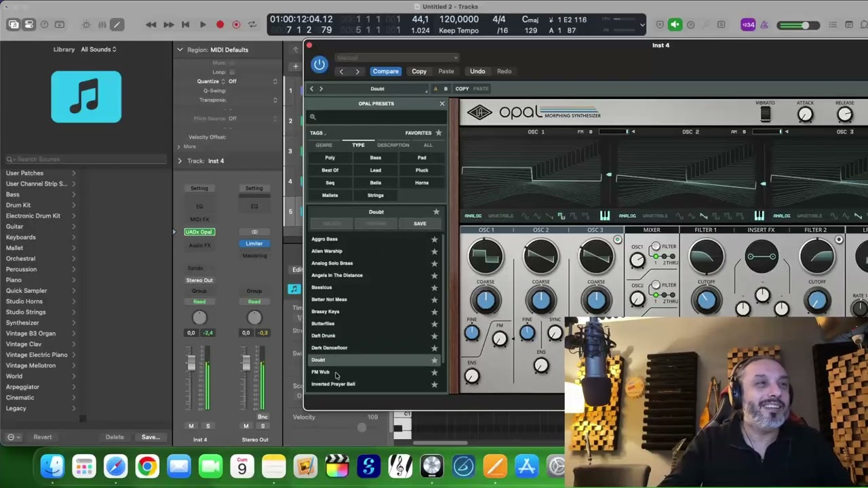Click the Save… button in the Library
Viewport: 868px width, 488px height.
[x=151, y=437]
